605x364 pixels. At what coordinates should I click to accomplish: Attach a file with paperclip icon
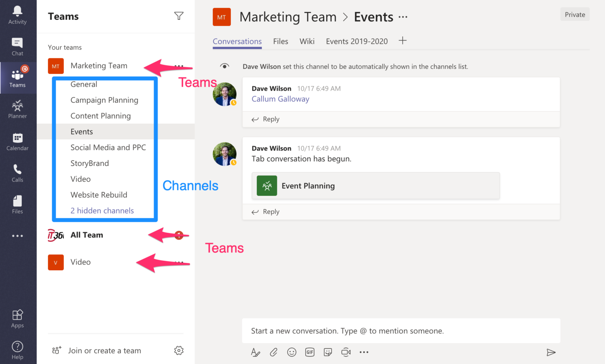click(274, 352)
